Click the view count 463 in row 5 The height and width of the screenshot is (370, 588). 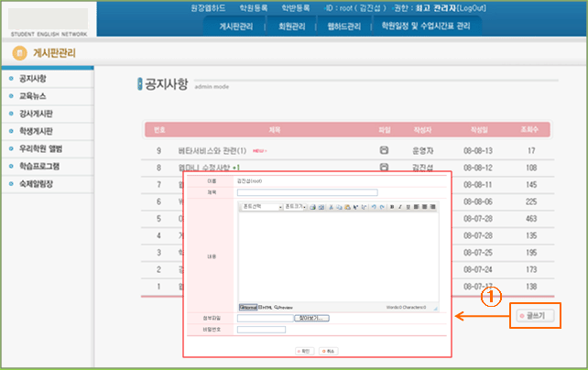tap(531, 219)
